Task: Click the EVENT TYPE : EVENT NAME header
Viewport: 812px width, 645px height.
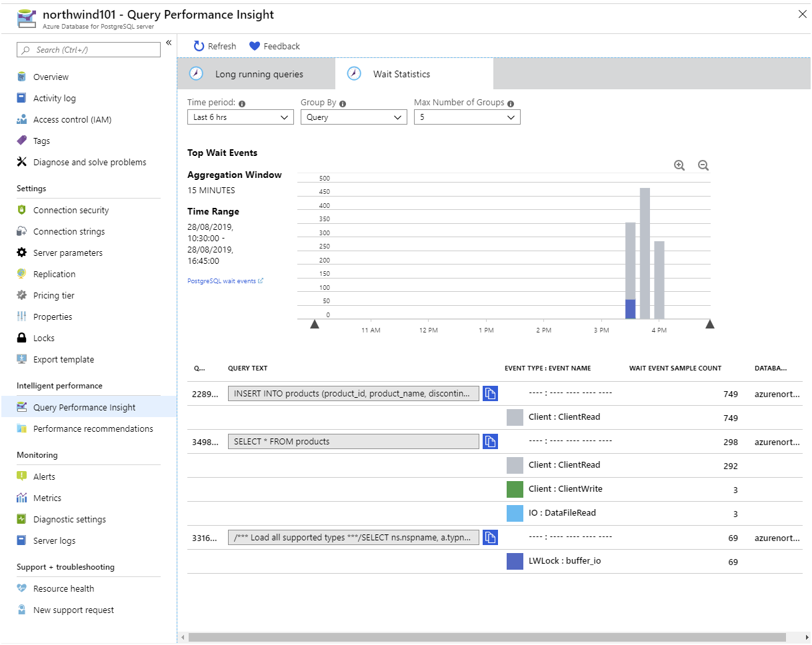Action: click(x=547, y=368)
